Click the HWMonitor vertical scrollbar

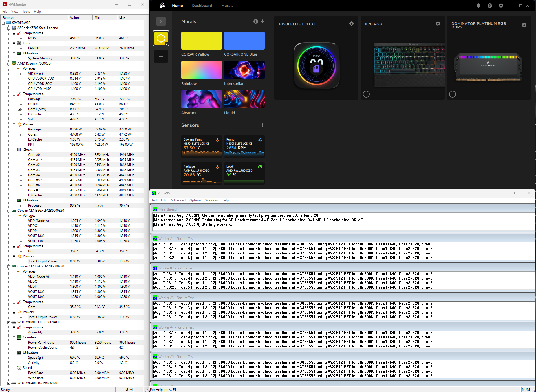click(x=146, y=96)
